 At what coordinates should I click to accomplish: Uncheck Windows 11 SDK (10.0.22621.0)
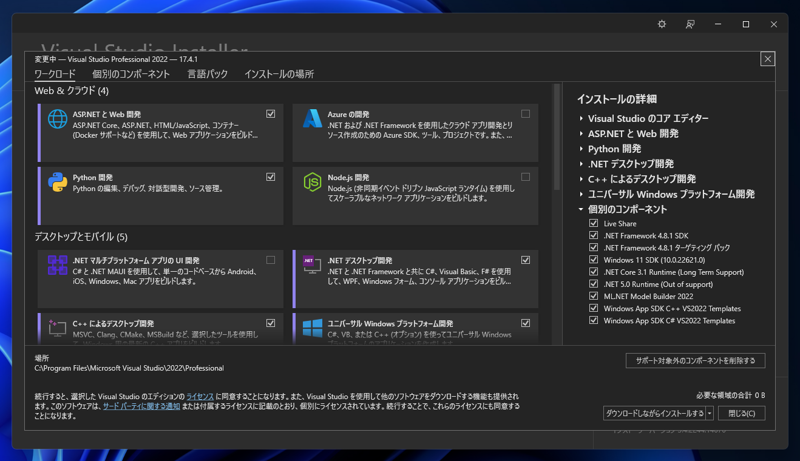(593, 260)
